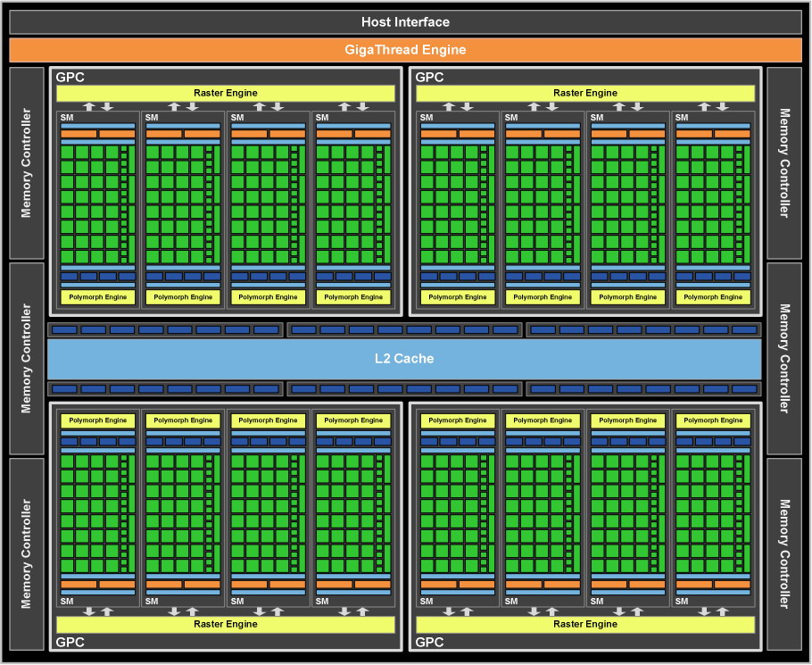This screenshot has width=812, height=665.
Task: Click the Raster Engine in the bottom-left GPC
Action: (x=225, y=624)
